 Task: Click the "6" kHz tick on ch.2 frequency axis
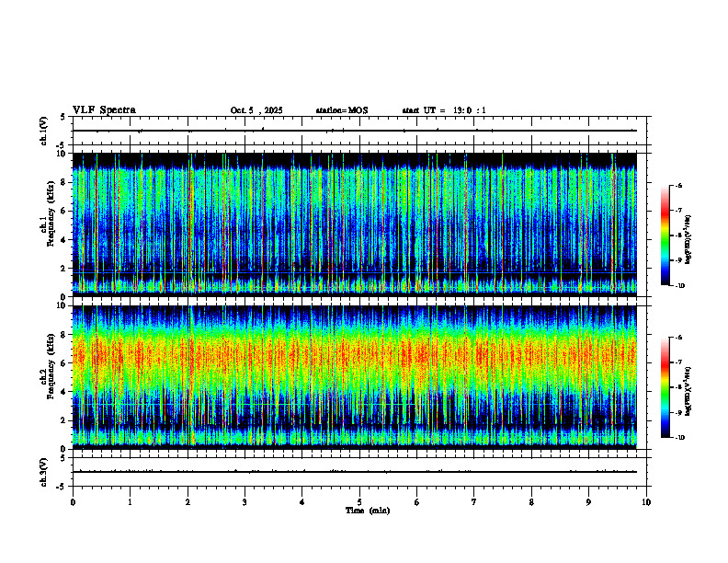[64, 363]
